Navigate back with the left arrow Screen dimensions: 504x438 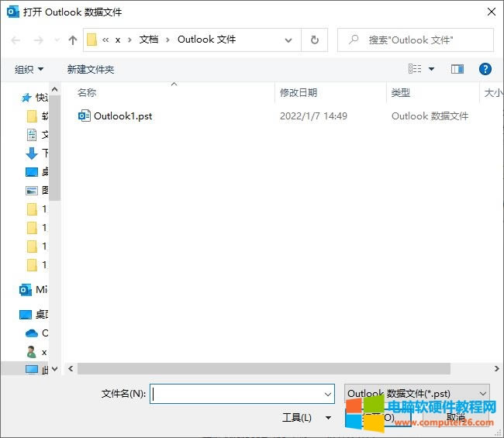click(16, 40)
